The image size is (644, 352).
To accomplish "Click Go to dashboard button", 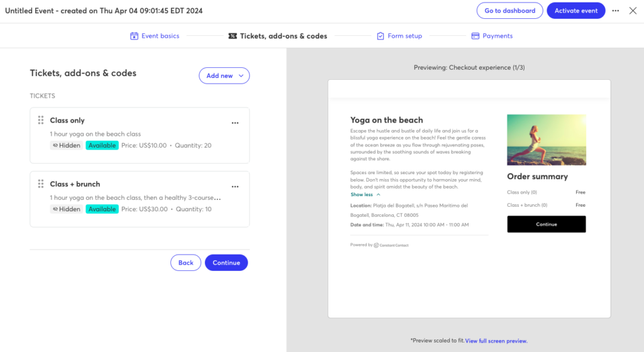I will 509,11.
